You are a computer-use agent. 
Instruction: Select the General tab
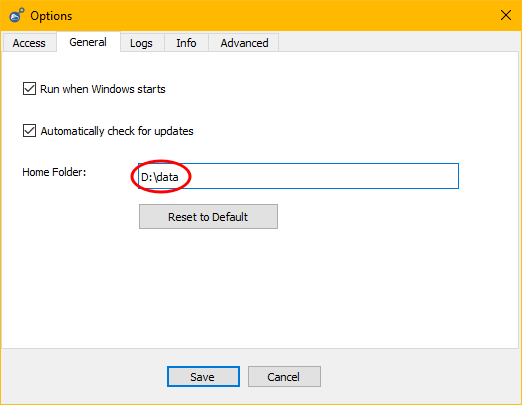coord(88,42)
